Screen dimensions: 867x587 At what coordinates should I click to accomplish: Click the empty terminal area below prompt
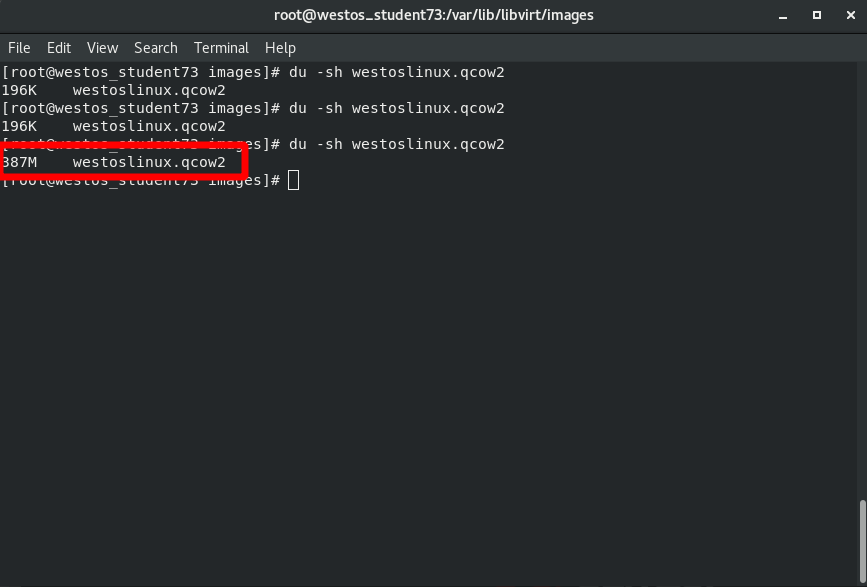click(x=430, y=380)
